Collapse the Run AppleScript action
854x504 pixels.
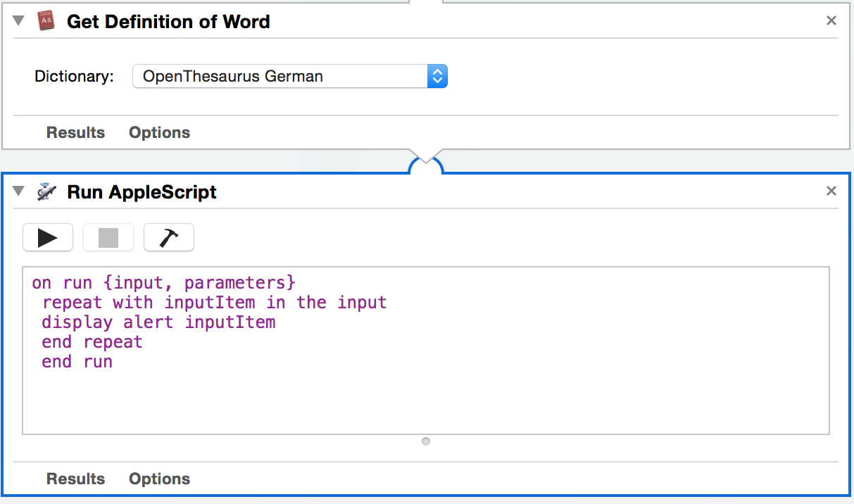tap(19, 191)
